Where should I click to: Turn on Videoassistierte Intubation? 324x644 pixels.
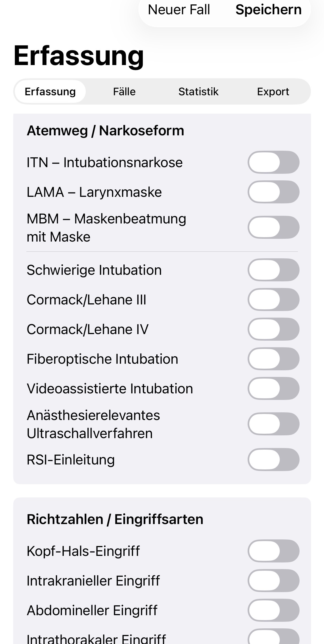(273, 388)
